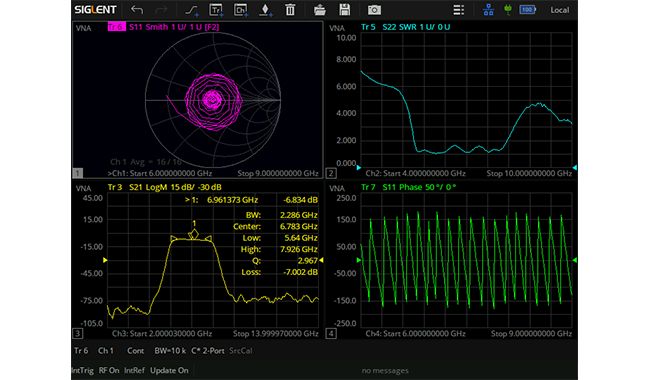The image size is (650, 380).
Task: Open the menu list icon
Action: point(458,10)
